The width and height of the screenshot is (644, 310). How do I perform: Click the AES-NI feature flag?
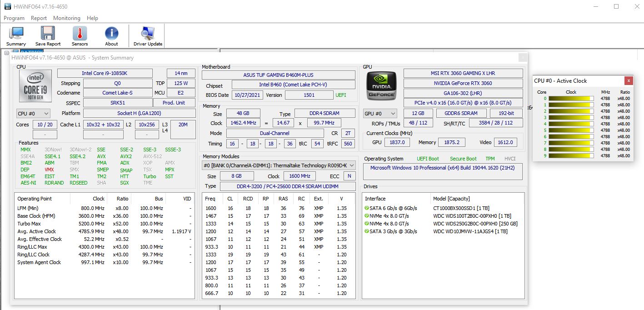[x=28, y=183]
